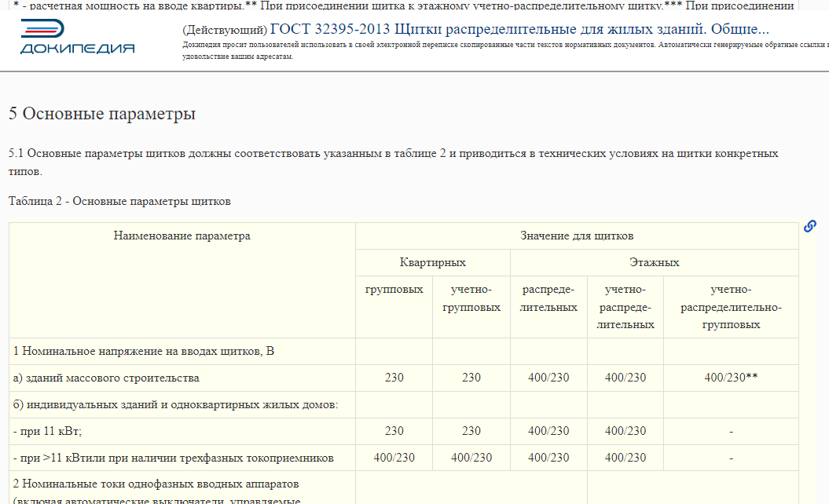This screenshot has width=829, height=504.
Task: Click row label 'при >11 кВтили при наличии трехфазных'
Action: (x=174, y=458)
